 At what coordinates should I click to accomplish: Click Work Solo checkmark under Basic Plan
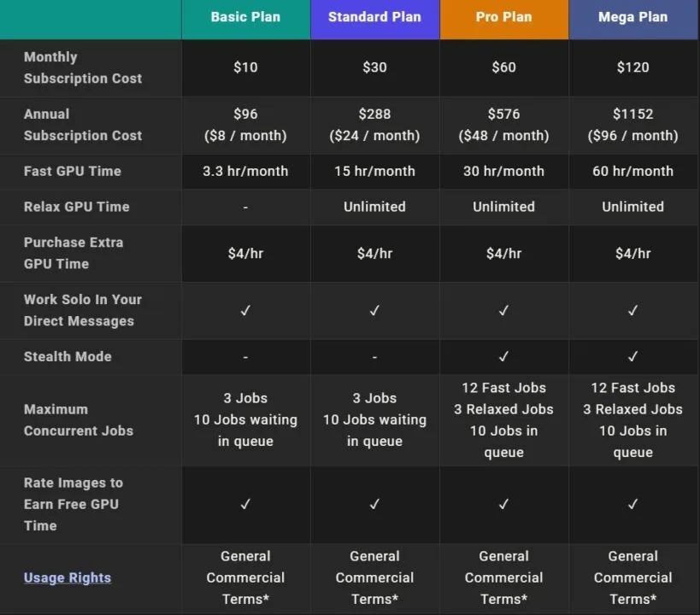245,311
